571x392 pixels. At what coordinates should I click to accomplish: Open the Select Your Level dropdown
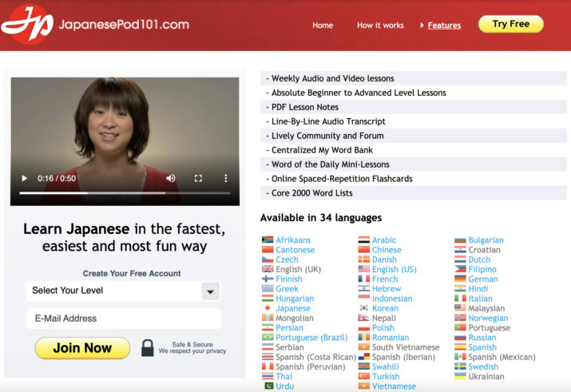point(123,291)
